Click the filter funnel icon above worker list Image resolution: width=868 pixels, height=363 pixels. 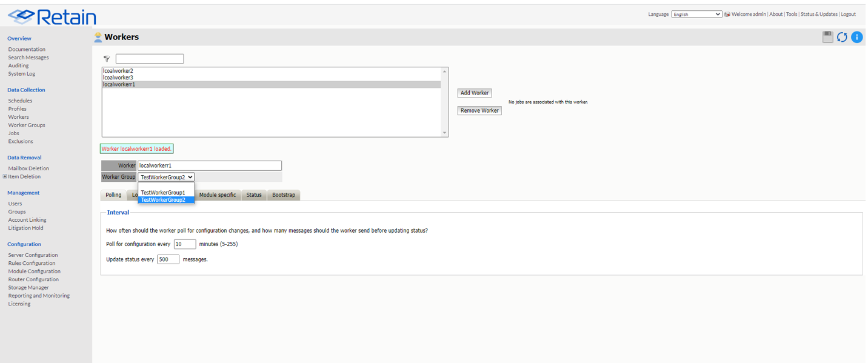coord(107,59)
